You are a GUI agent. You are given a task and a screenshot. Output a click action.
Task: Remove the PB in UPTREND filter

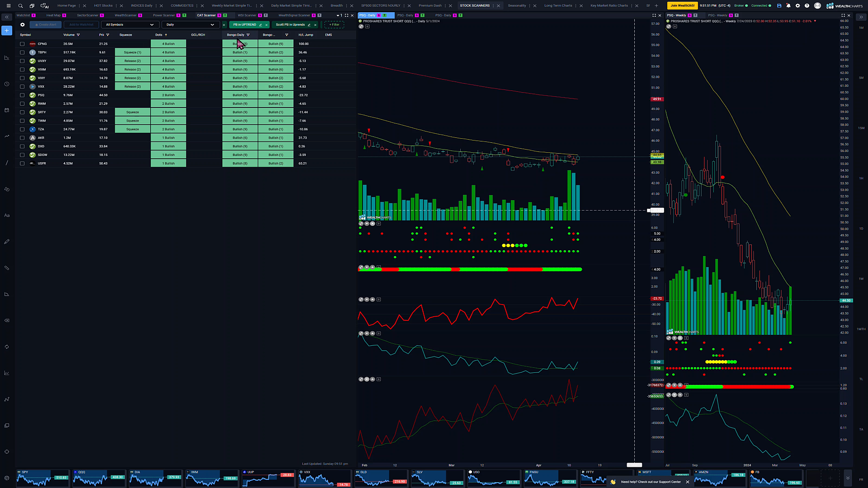267,25
